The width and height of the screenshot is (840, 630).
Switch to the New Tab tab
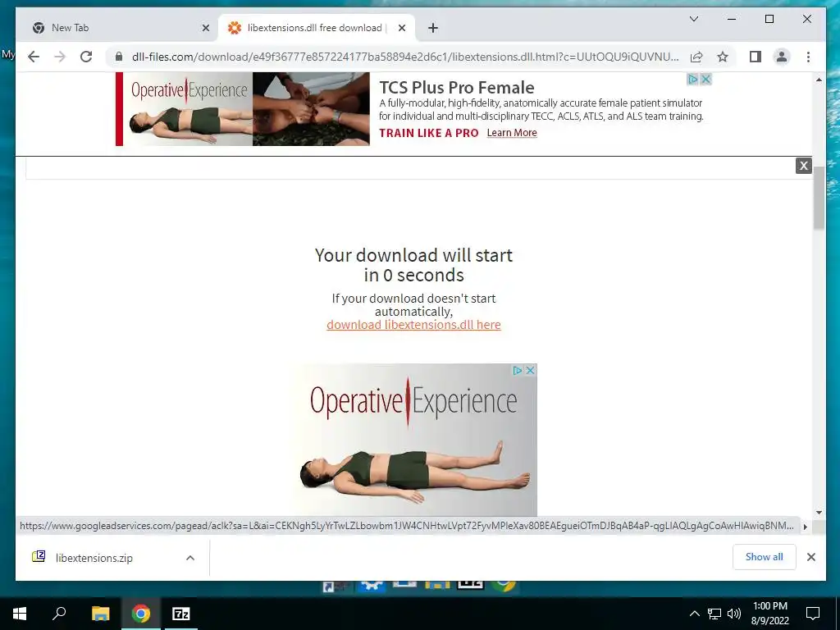coord(118,28)
